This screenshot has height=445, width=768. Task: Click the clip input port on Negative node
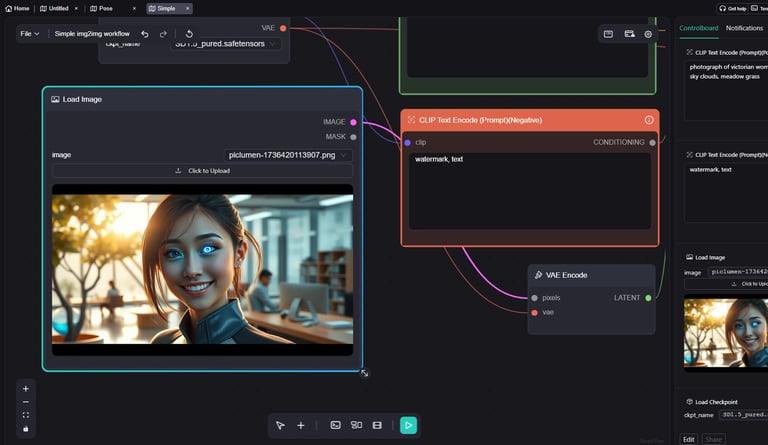(408, 142)
